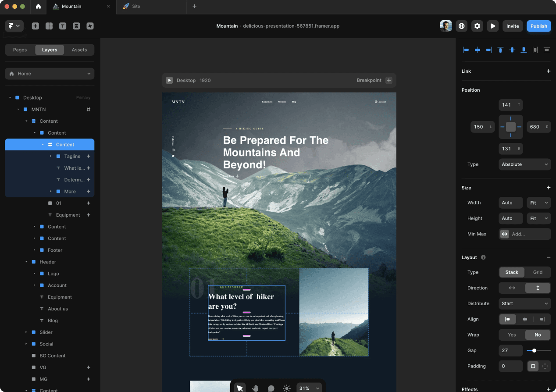The width and height of the screenshot is (556, 392).
Task: Click the globe localization icon
Action: click(461, 26)
